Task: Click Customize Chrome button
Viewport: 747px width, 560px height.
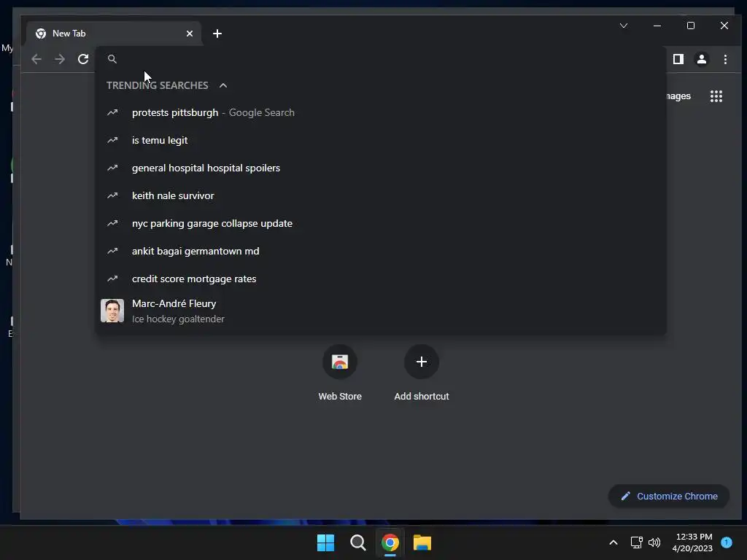Action: 669,496
